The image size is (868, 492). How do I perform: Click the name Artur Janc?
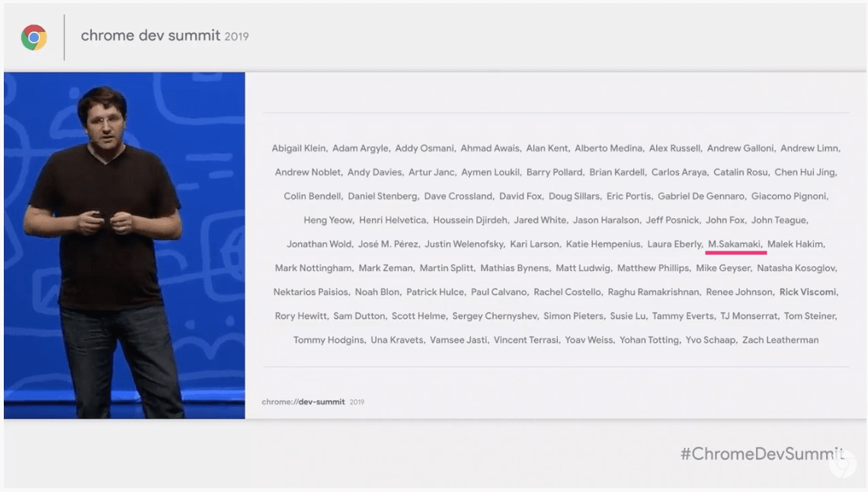click(431, 172)
